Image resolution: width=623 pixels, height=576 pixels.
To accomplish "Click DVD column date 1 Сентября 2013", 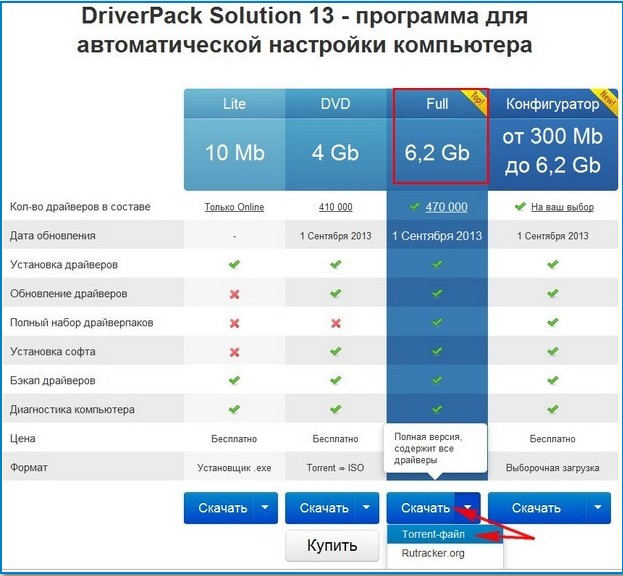I will tap(335, 236).
